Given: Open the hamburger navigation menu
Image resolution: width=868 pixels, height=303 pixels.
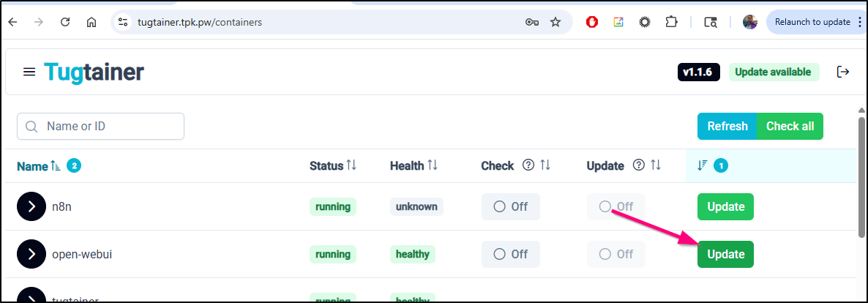Looking at the screenshot, I should 29,72.
